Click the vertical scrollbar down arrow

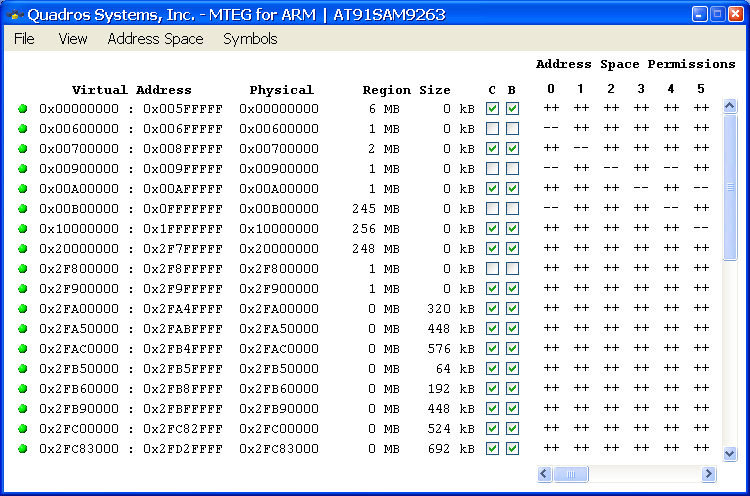coord(729,453)
